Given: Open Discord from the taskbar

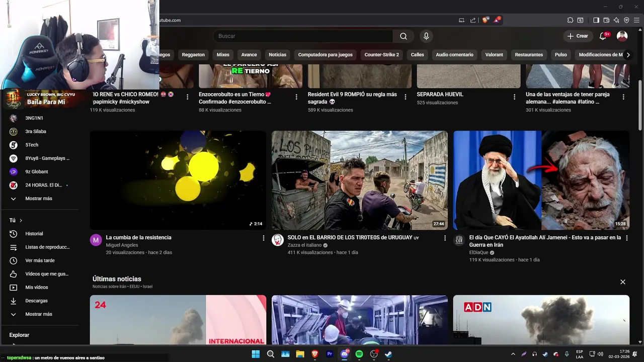Looking at the screenshot, I should pos(345,354).
